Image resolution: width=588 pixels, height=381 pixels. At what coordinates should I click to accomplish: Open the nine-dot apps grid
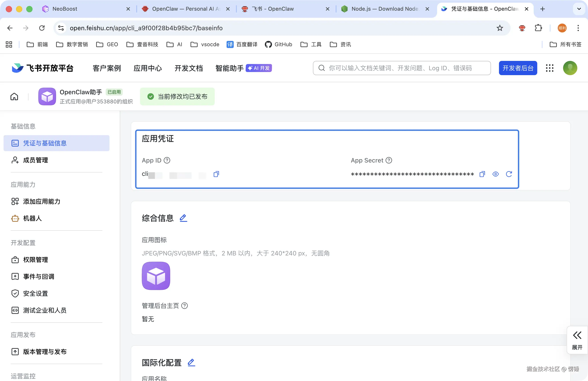549,68
